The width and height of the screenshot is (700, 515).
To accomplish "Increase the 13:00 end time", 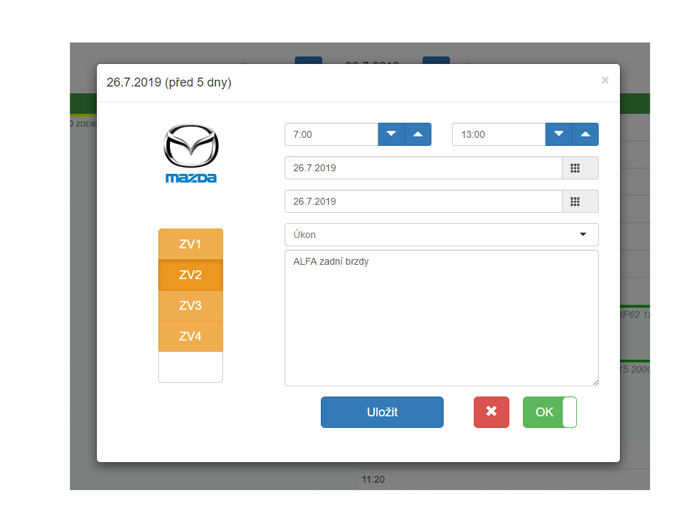I will 585,134.
